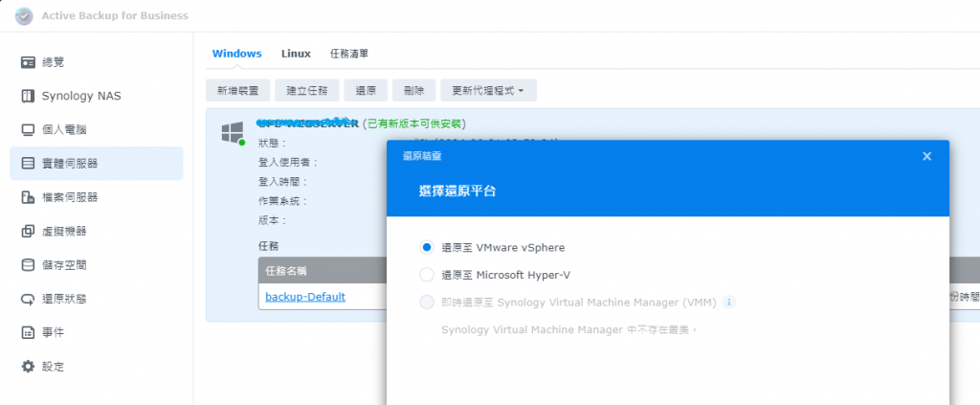
Task: Click the 選擇還原平台 dialog heading
Action: click(x=457, y=191)
